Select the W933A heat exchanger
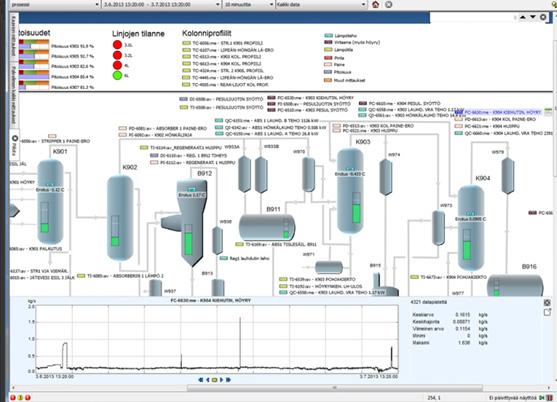 (x=245, y=174)
